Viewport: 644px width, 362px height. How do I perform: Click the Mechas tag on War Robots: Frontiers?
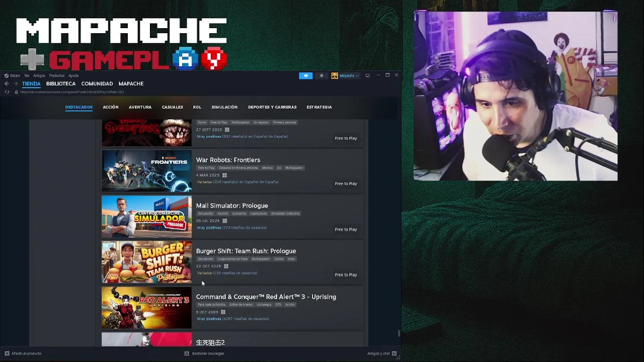tap(267, 168)
